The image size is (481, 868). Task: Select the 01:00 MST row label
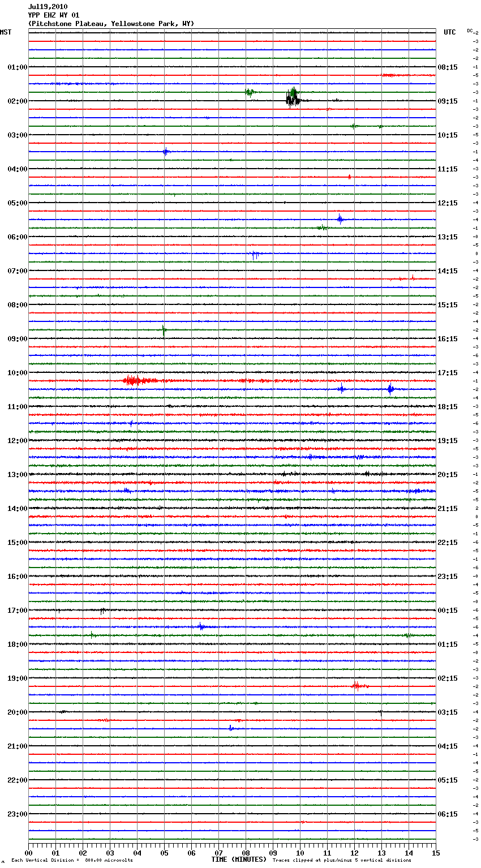17,67
